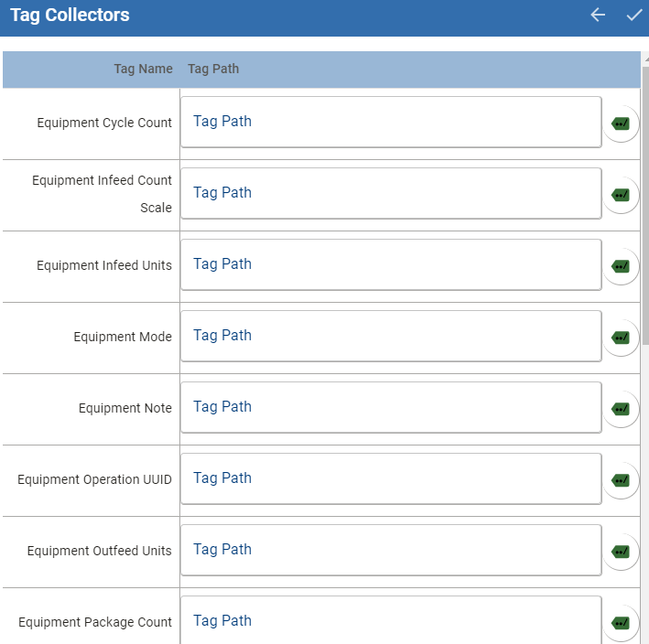The height and width of the screenshot is (644, 649).
Task: Select Equipment Package Count tag path input
Action: tap(391, 620)
